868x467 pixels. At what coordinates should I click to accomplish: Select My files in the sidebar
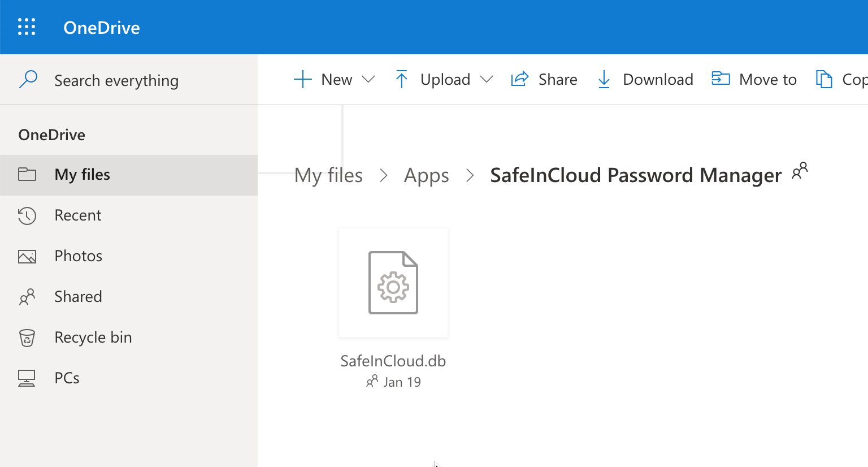(x=82, y=175)
